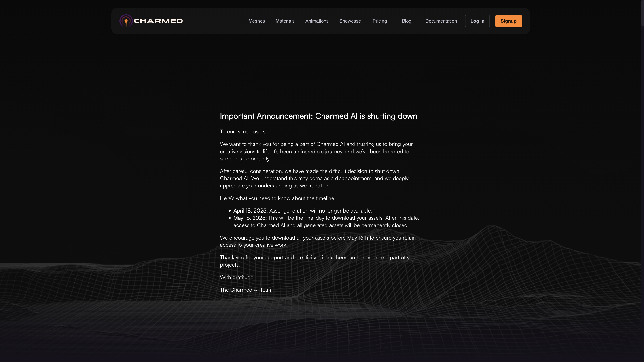Open the Showcase page
This screenshot has height=362, width=644.
pyautogui.click(x=350, y=21)
